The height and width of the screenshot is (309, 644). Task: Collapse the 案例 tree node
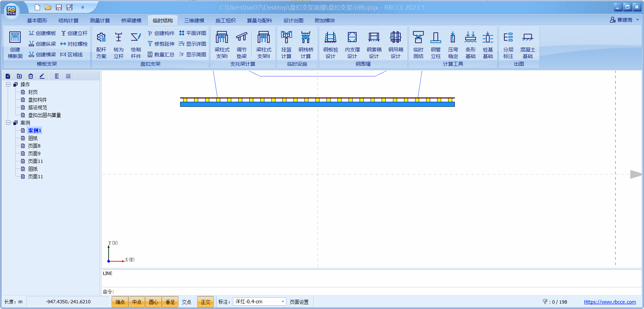click(x=8, y=123)
